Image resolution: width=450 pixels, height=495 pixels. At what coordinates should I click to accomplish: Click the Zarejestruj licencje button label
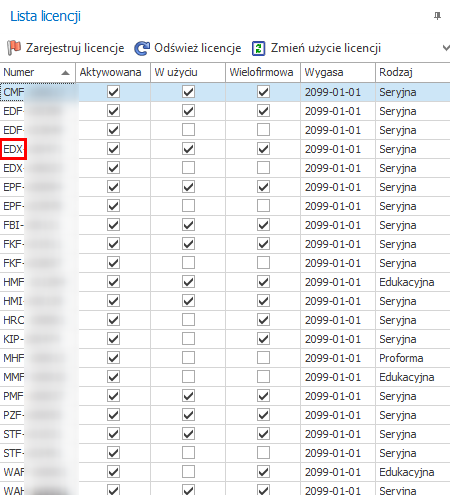75,48
